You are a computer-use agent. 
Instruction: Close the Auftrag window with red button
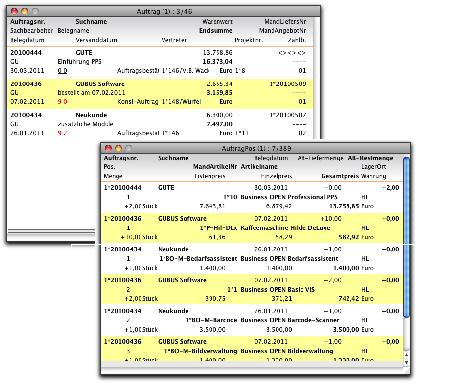coord(14,11)
